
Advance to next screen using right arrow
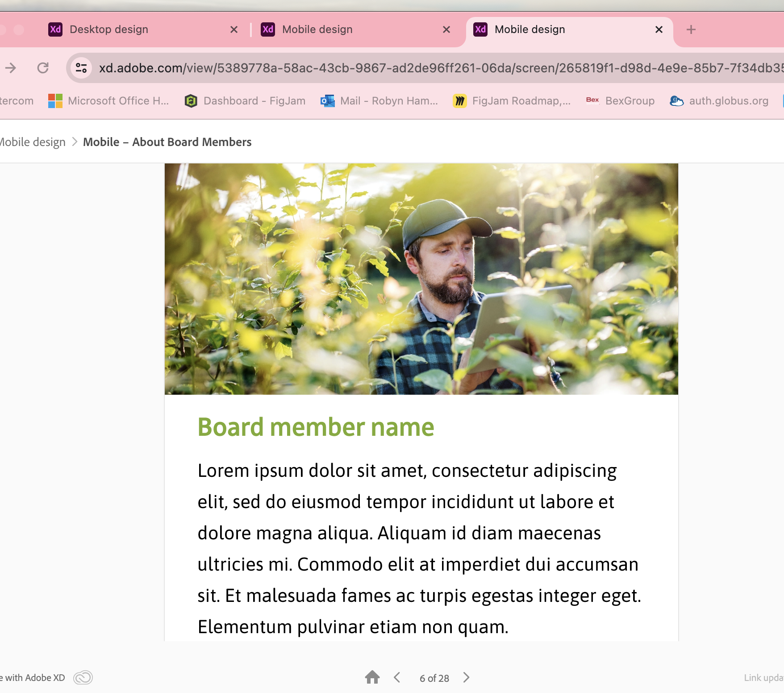[x=466, y=677]
